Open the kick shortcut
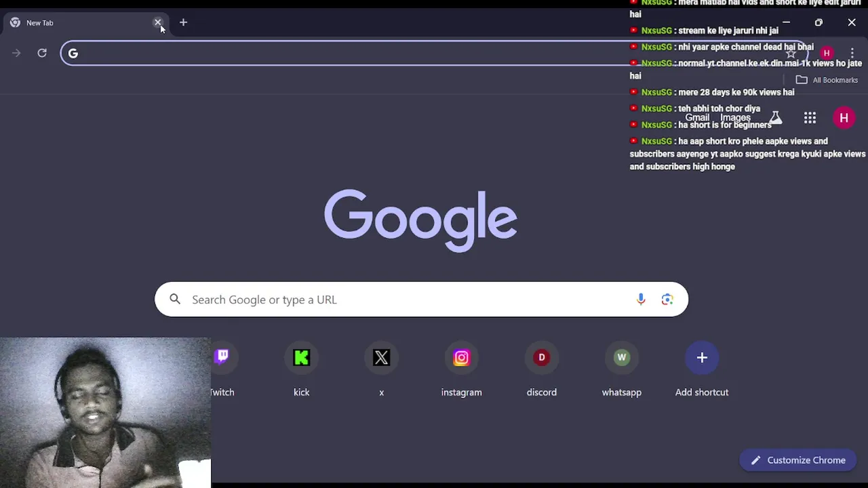 pos(301,371)
